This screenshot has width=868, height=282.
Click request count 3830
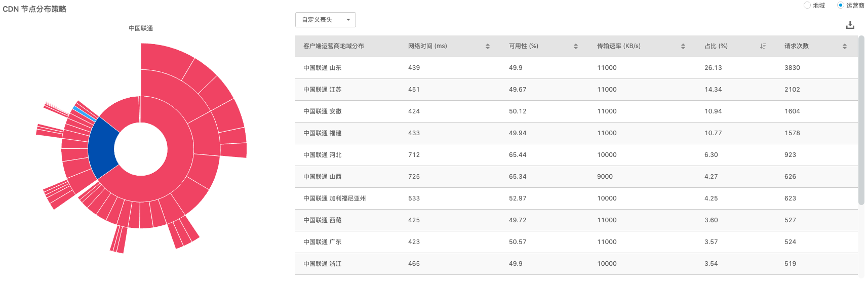792,68
